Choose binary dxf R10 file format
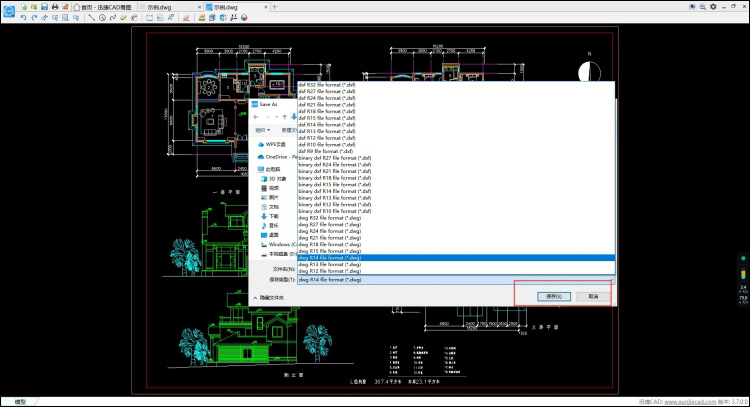Screen dimensions: 750x407 pyautogui.click(x=456, y=211)
